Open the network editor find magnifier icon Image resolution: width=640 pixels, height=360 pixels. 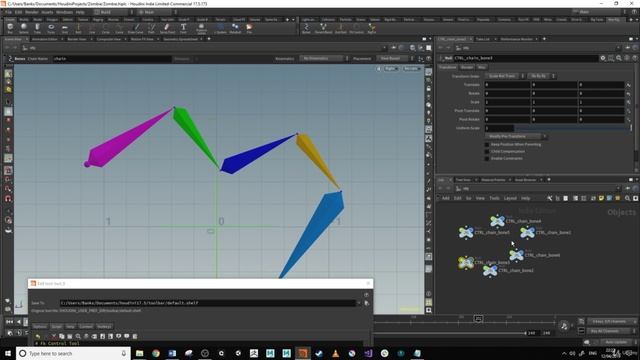coord(627,198)
